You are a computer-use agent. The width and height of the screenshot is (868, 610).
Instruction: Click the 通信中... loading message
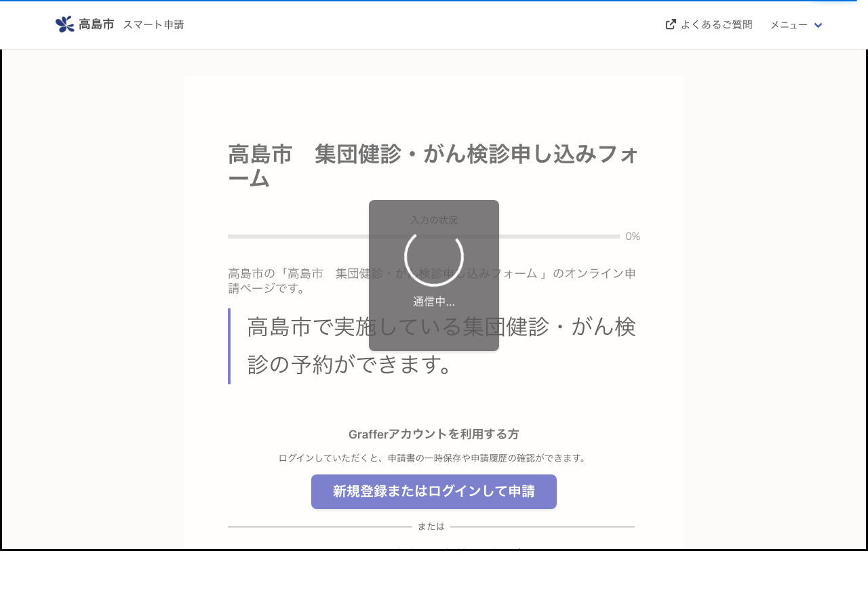[434, 302]
